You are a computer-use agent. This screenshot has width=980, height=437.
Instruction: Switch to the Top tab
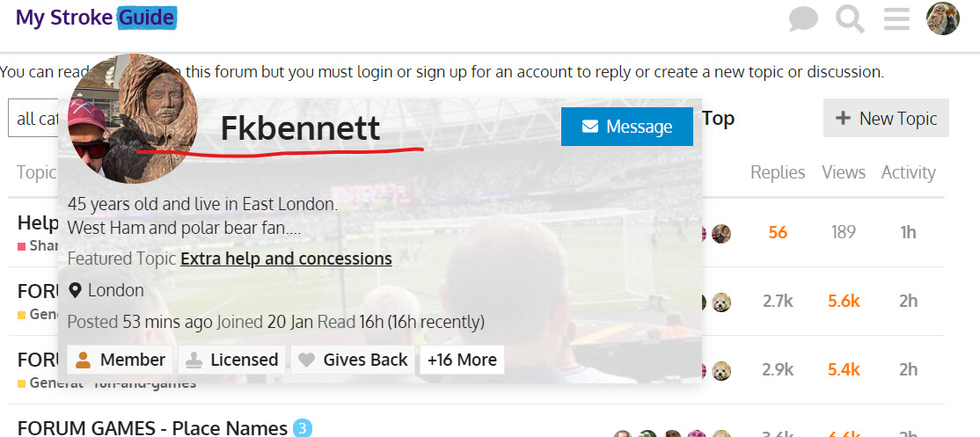pyautogui.click(x=718, y=118)
